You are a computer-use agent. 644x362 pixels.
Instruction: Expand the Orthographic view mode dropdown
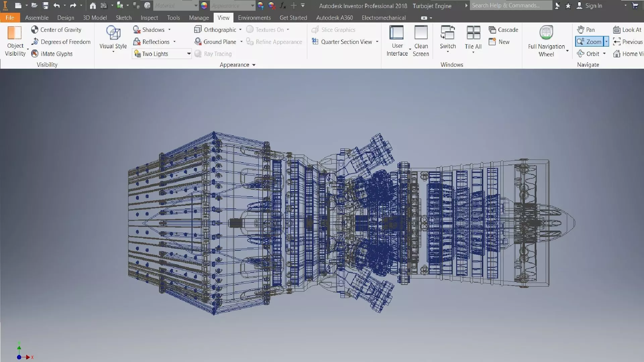(240, 29)
